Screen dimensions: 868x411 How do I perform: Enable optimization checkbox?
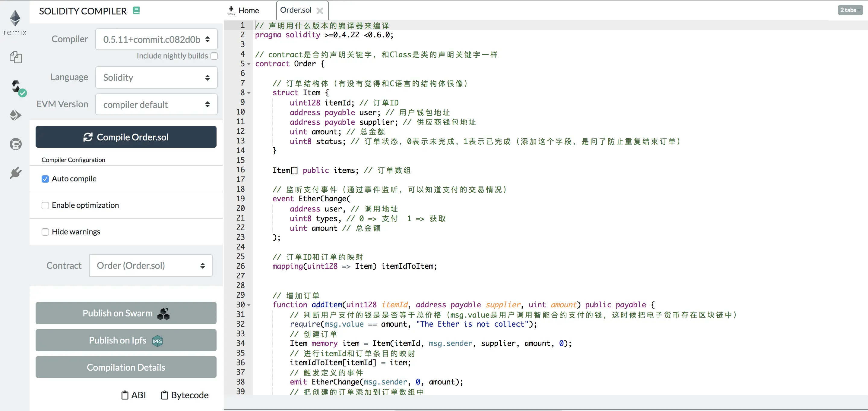click(45, 205)
